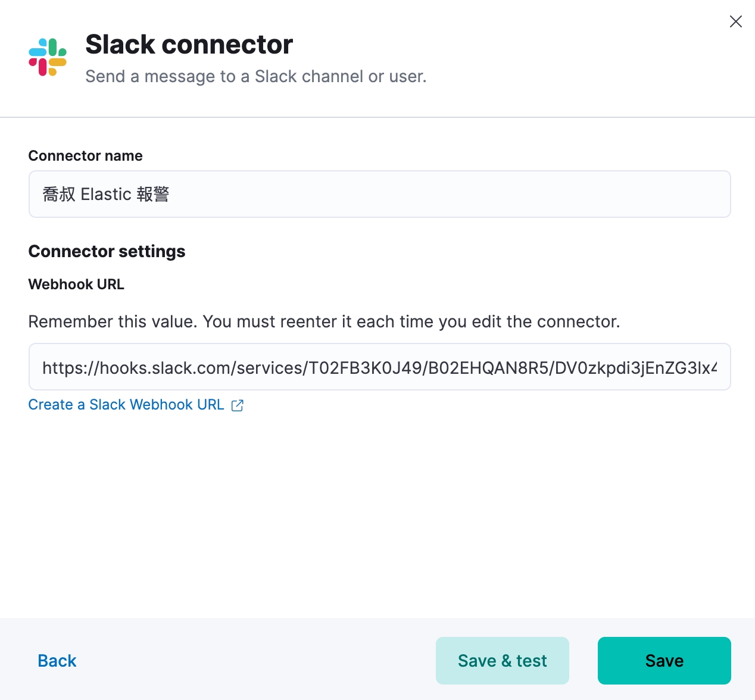The width and height of the screenshot is (755, 700).
Task: Click the word Elastic in the connector name
Action: (106, 194)
